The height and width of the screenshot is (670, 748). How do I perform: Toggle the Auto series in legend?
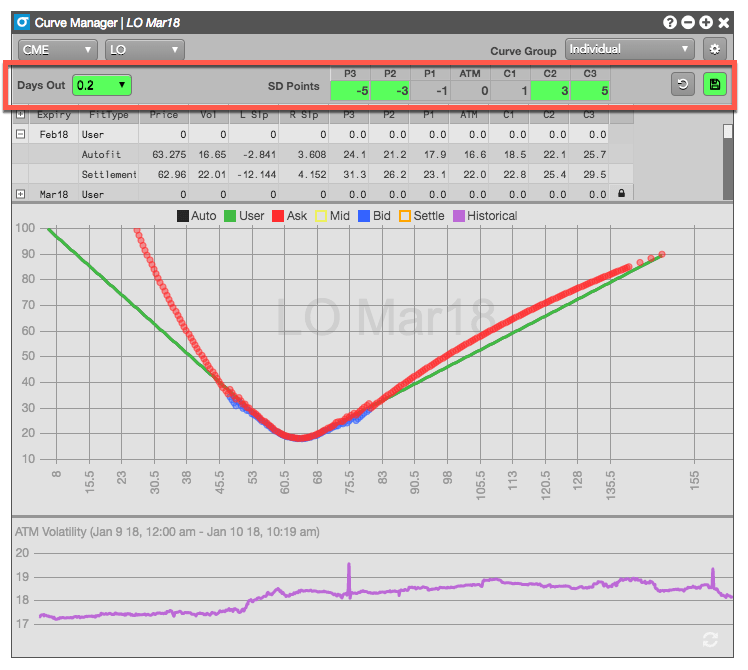[x=197, y=216]
